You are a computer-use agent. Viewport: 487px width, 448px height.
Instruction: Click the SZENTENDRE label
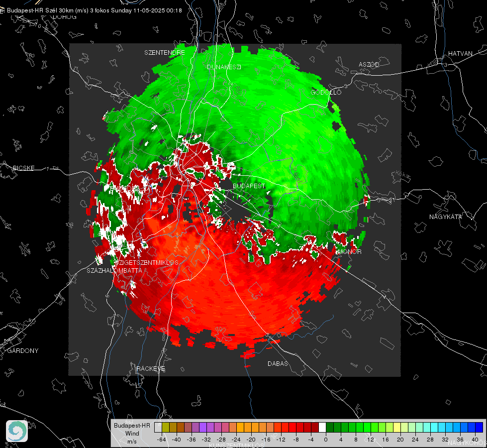coord(165,53)
